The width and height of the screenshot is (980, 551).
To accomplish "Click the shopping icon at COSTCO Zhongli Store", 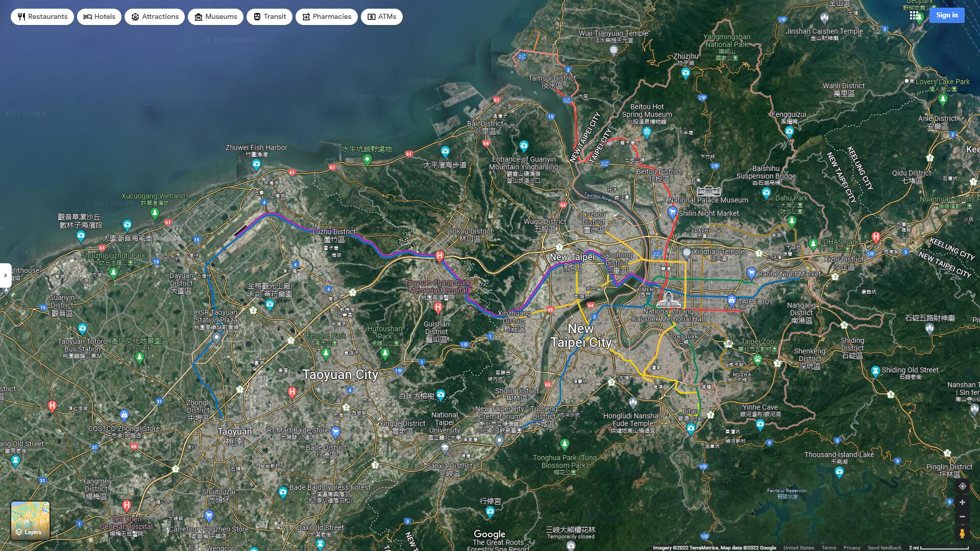I will click(124, 415).
